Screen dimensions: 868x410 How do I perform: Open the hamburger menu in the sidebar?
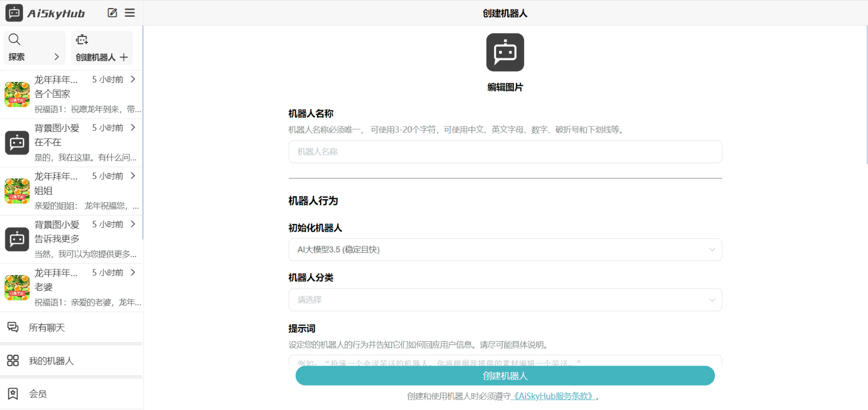[130, 13]
